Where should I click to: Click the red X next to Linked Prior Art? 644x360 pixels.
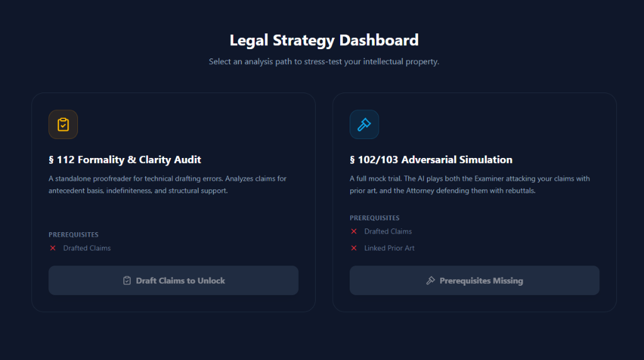pyautogui.click(x=354, y=248)
